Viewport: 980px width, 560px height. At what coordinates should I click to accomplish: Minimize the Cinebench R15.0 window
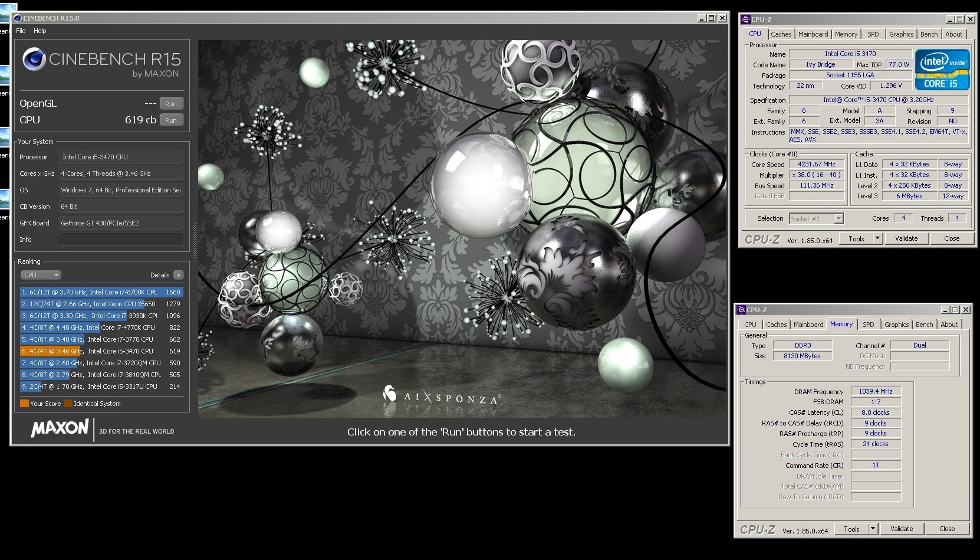click(702, 18)
